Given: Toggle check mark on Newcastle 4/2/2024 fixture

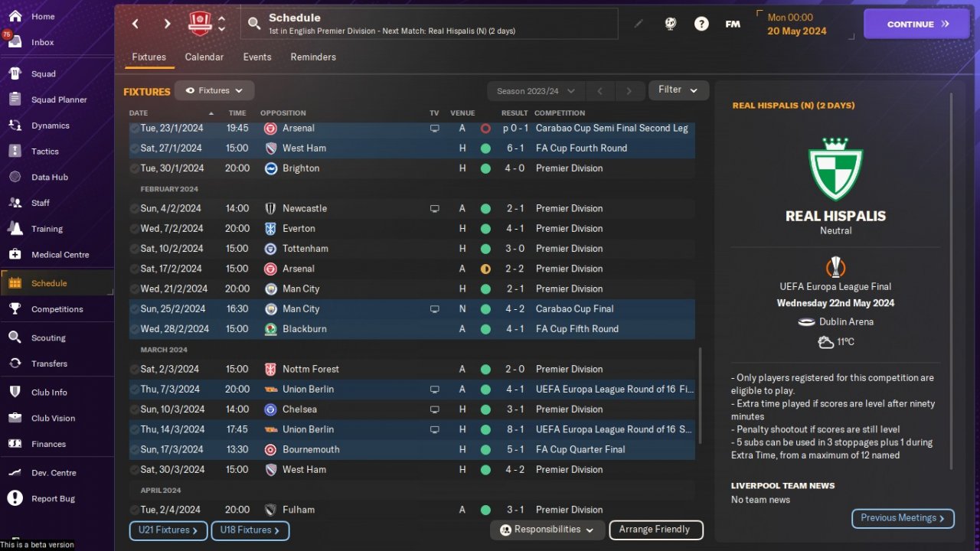Looking at the screenshot, I should coord(135,208).
